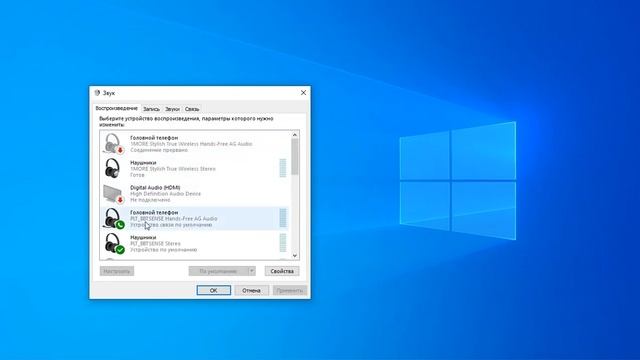Click level meter of 1MORE Stereo headphones

coord(282,168)
